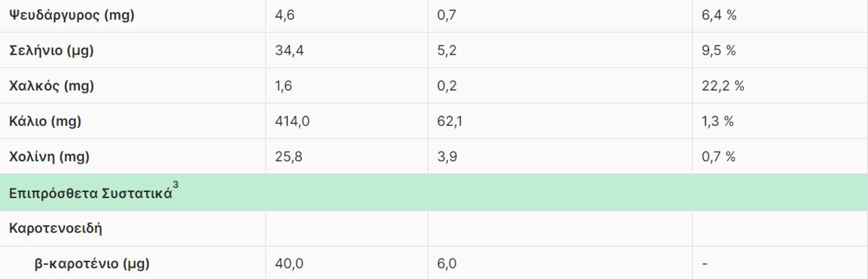The height and width of the screenshot is (279, 868).
Task: Select the 22,2 % cell for Χαλκός
Action: 723,86
